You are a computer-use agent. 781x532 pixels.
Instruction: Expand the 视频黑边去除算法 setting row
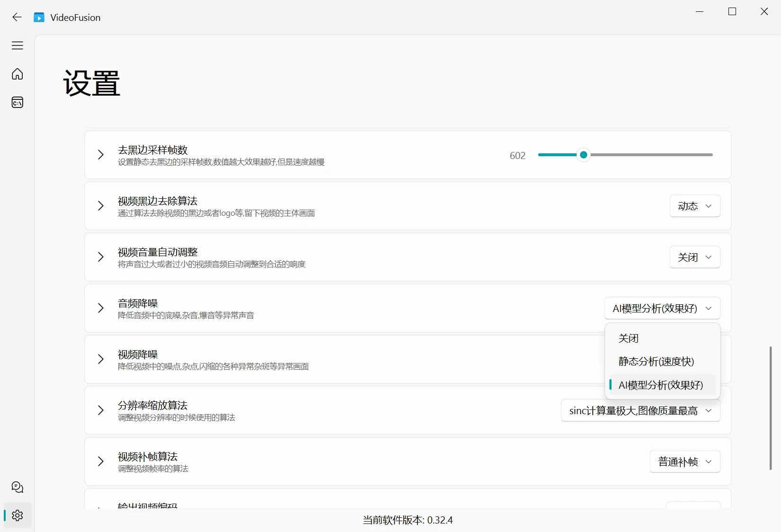tap(101, 206)
